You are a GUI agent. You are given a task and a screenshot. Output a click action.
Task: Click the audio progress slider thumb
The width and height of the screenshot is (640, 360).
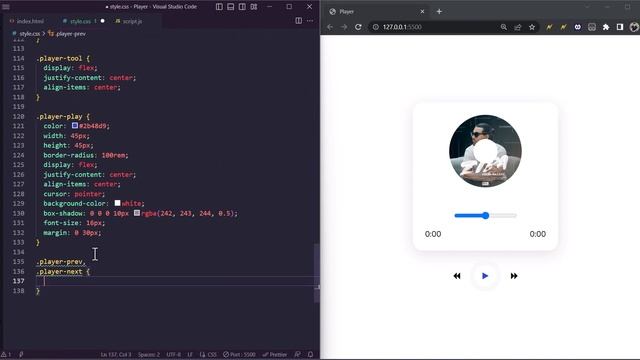[x=485, y=216]
